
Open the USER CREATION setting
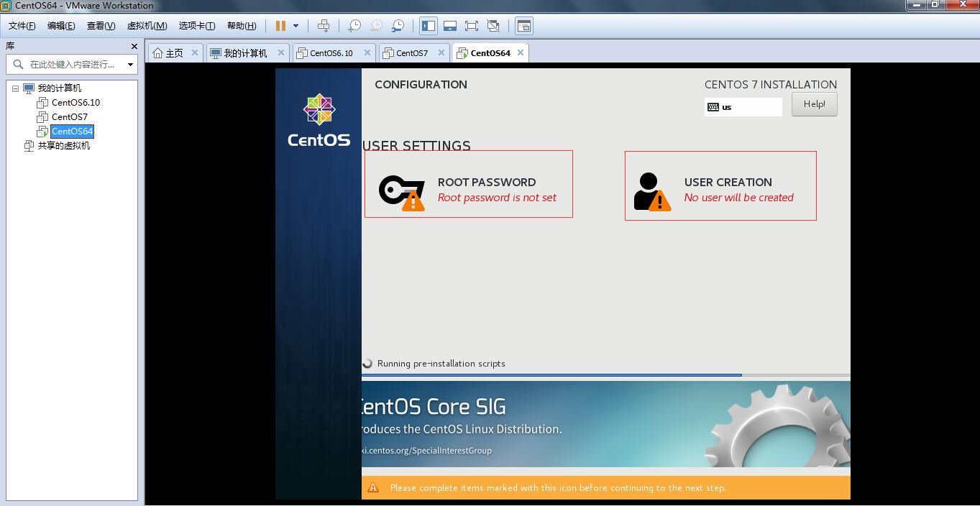click(720, 185)
